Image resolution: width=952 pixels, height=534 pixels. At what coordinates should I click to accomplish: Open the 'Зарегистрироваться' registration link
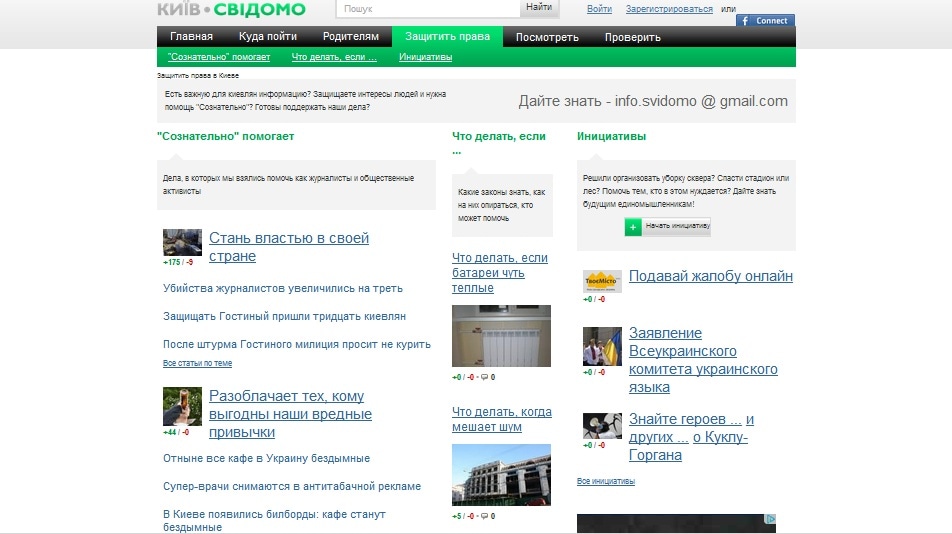669,9
